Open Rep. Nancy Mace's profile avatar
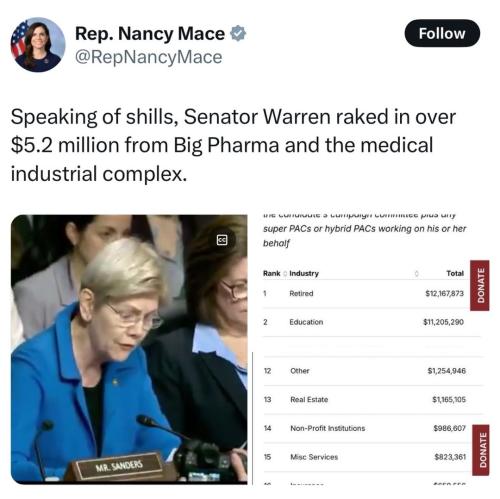Screen dimensions: 500x499 coord(38,45)
